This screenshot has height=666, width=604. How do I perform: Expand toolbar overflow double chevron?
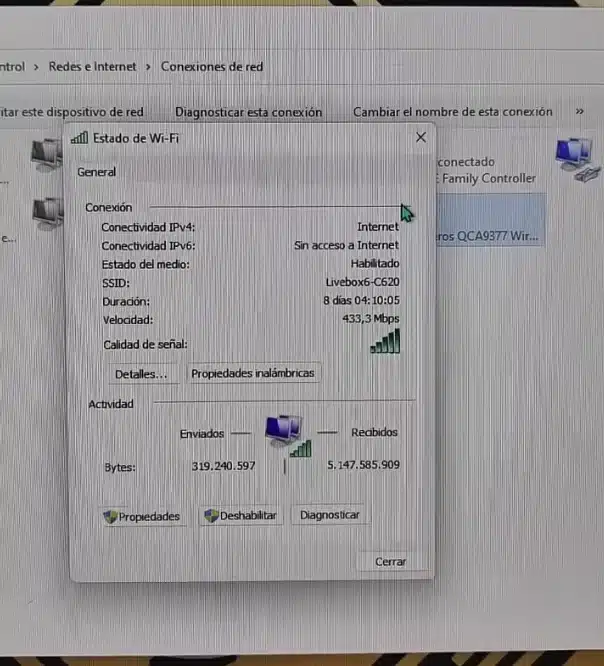pyautogui.click(x=580, y=111)
